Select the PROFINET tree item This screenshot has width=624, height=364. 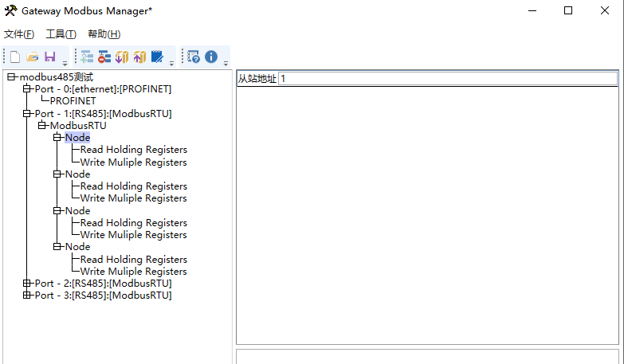(73, 101)
